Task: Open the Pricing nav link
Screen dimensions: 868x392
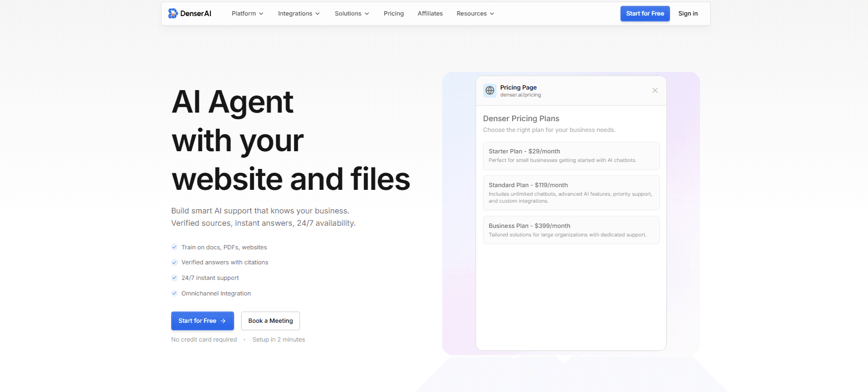Action: click(x=393, y=13)
